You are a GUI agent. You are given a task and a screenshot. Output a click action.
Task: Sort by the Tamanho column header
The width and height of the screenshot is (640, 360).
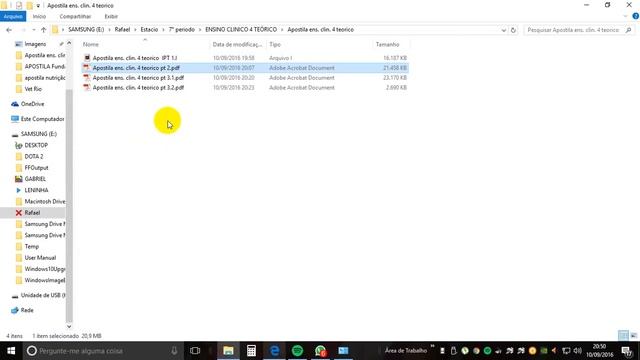(x=387, y=44)
